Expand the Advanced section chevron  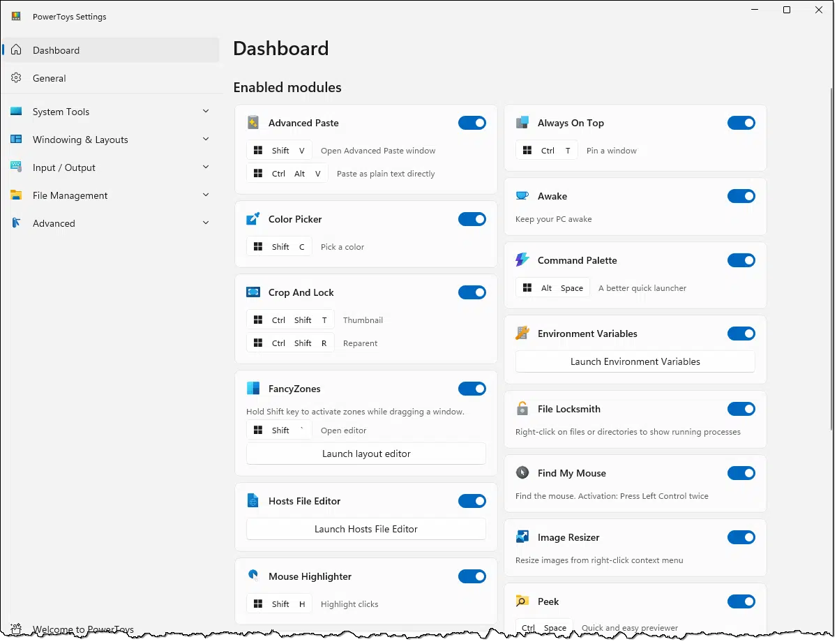pyautogui.click(x=206, y=223)
